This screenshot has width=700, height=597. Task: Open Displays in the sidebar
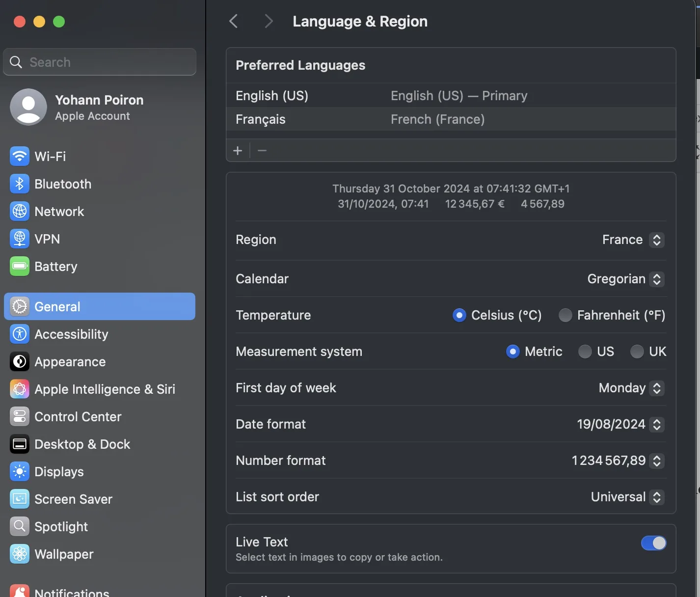pos(59,472)
